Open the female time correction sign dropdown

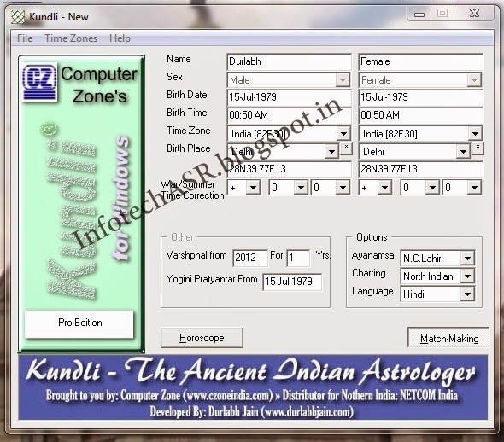pos(384,188)
